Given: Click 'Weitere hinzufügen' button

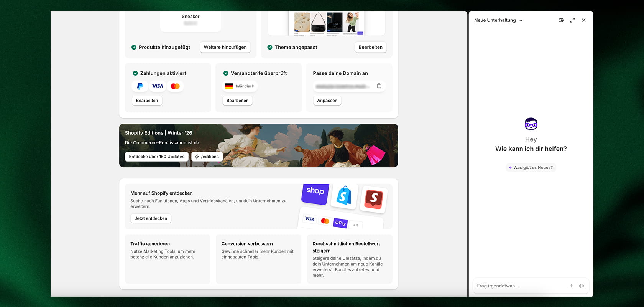Looking at the screenshot, I should 225,47.
